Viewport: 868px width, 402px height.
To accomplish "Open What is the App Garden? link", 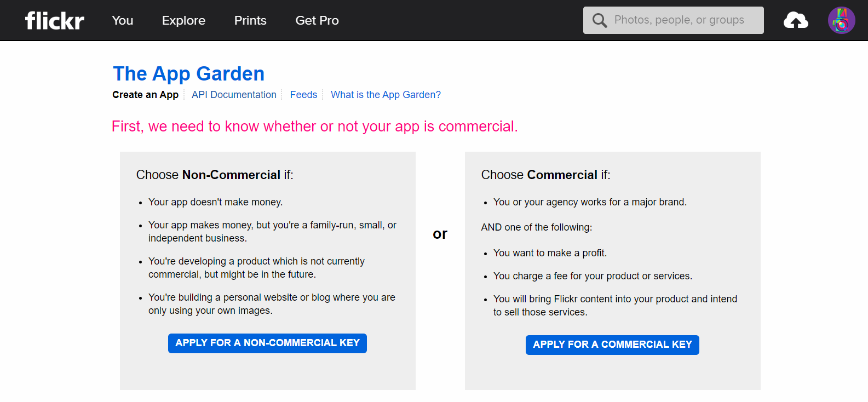I will 386,95.
